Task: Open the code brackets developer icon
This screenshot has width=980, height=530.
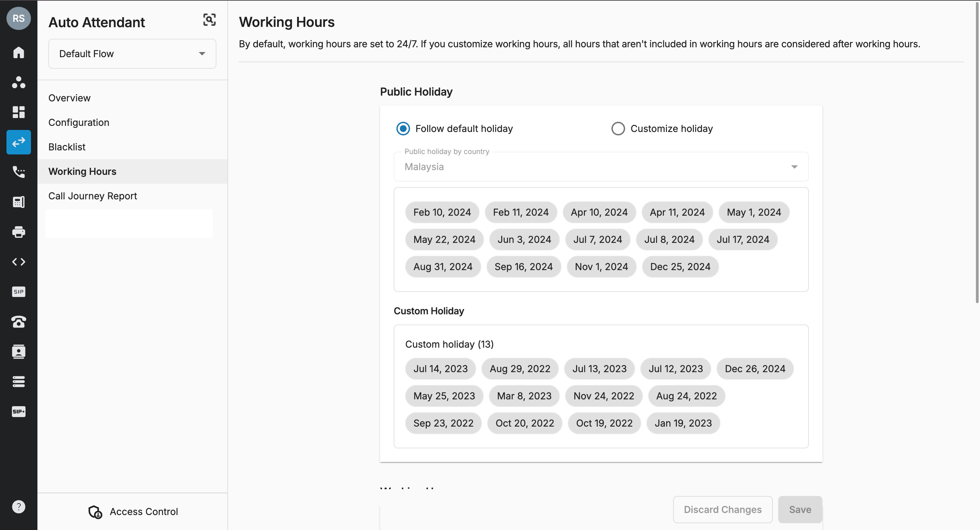Action: 19,262
